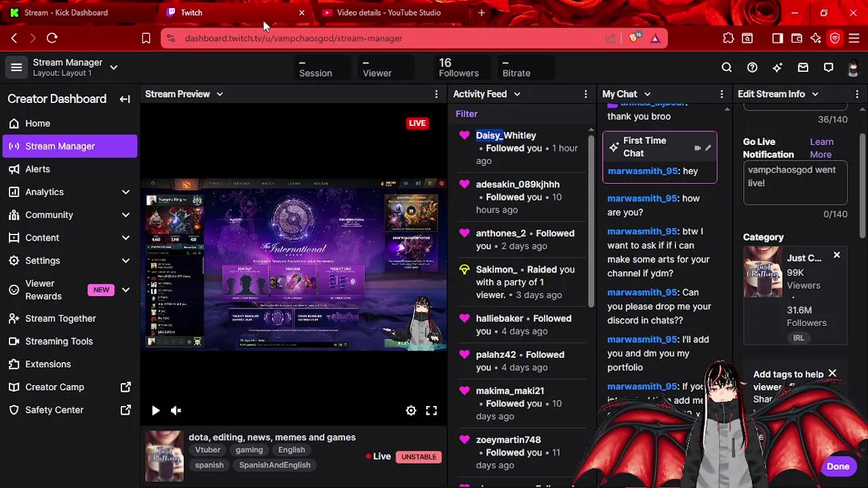The width and height of the screenshot is (868, 488).
Task: Open the help question mark icon
Action: pos(752,67)
